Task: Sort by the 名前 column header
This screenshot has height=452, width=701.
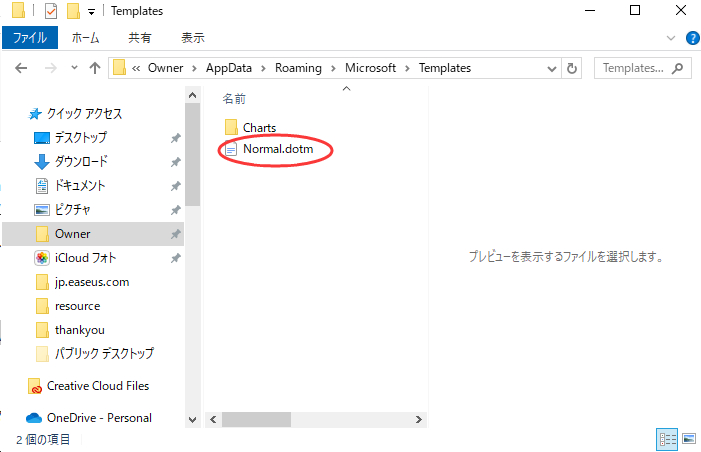Action: 234,99
